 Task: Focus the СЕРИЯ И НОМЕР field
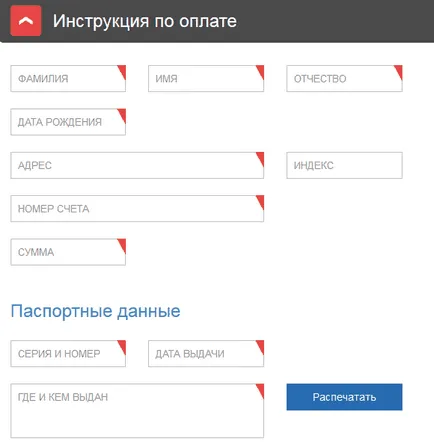tap(68, 354)
